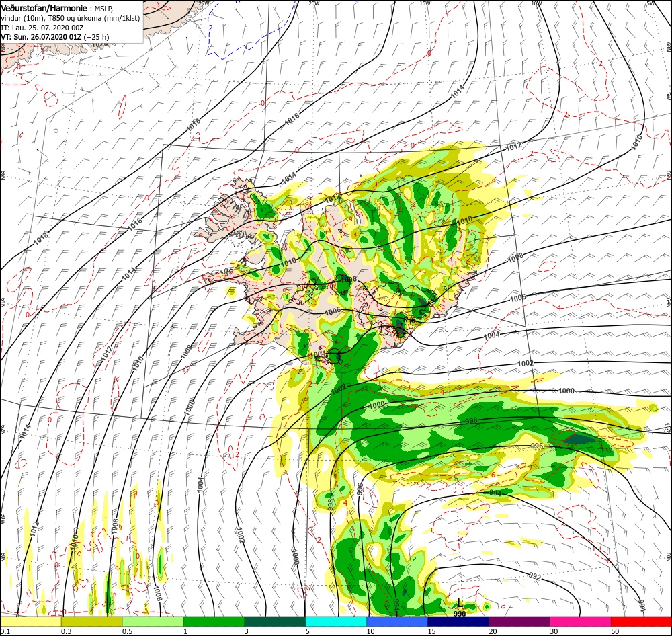Click the '992' isobar label
The image size is (672, 636).
point(535,576)
